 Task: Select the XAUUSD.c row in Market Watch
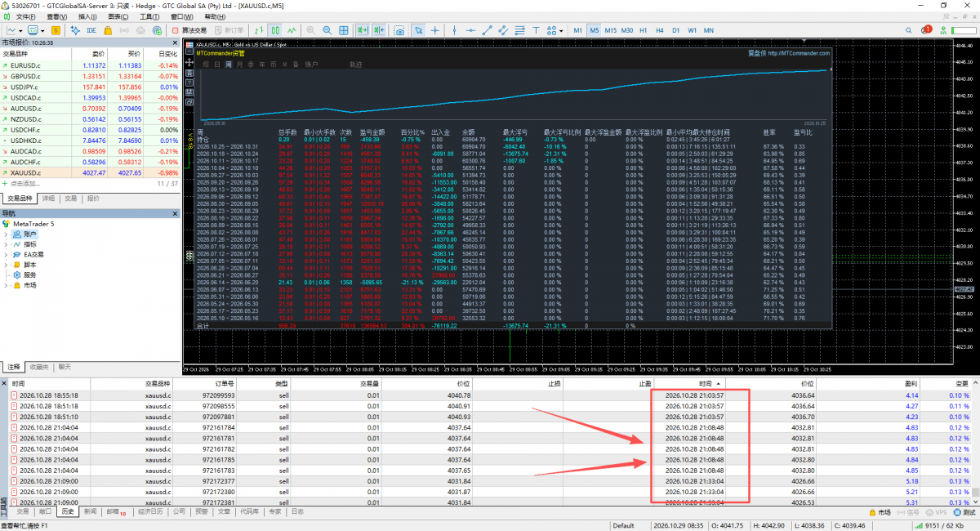pyautogui.click(x=90, y=172)
